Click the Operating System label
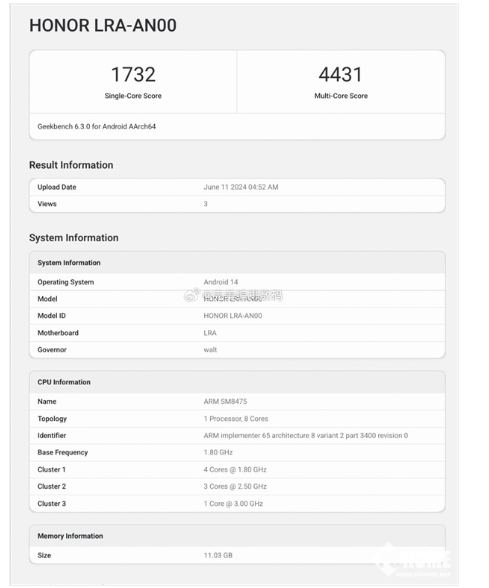Image resolution: width=489 pixels, height=588 pixels. coord(66,282)
